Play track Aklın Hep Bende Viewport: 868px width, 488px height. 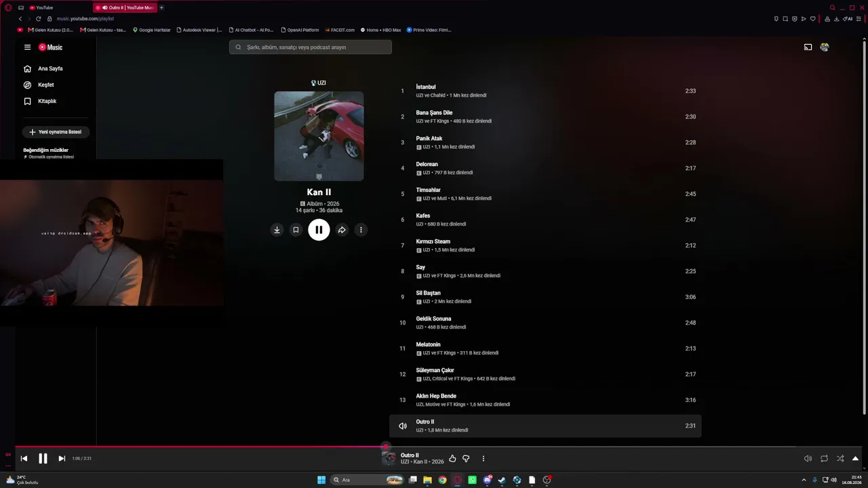coord(545,400)
